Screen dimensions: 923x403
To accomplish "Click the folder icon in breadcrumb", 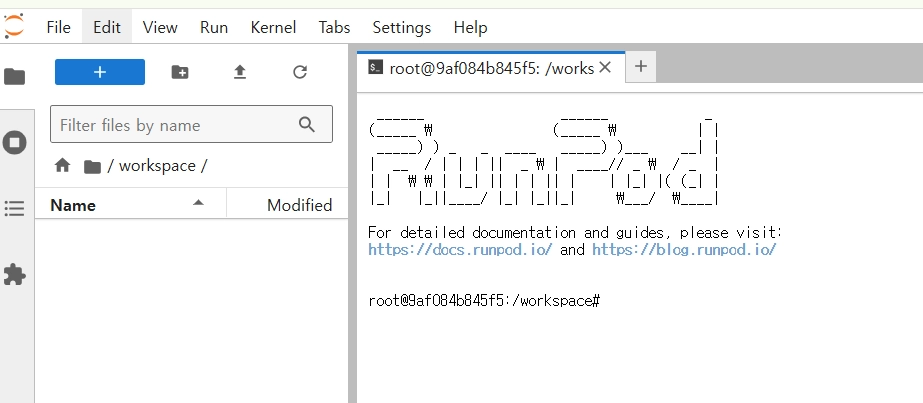I will pyautogui.click(x=92, y=166).
